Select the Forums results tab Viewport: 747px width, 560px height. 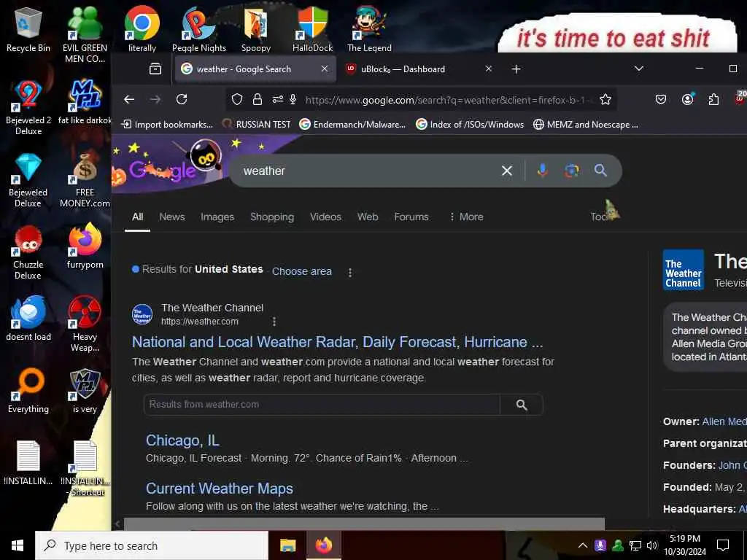pyautogui.click(x=411, y=217)
